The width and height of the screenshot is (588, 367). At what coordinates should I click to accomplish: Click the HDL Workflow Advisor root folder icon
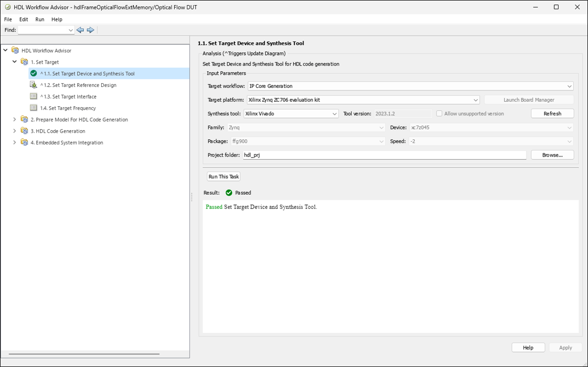[15, 50]
